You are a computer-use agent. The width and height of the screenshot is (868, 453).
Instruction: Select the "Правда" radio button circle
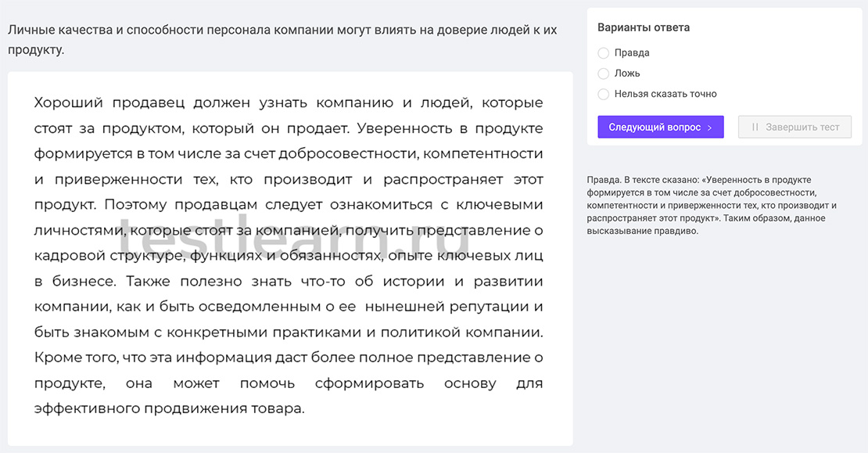(603, 53)
